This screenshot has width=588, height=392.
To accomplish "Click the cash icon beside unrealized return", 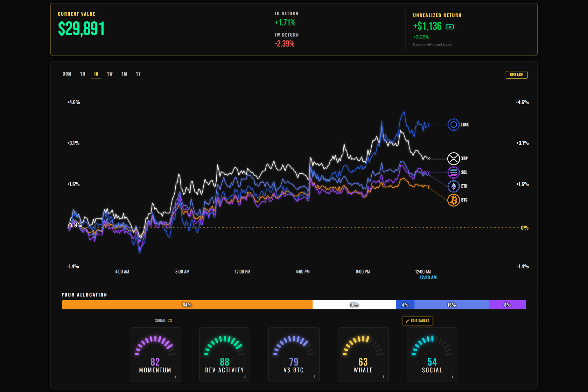I will 450,27.
